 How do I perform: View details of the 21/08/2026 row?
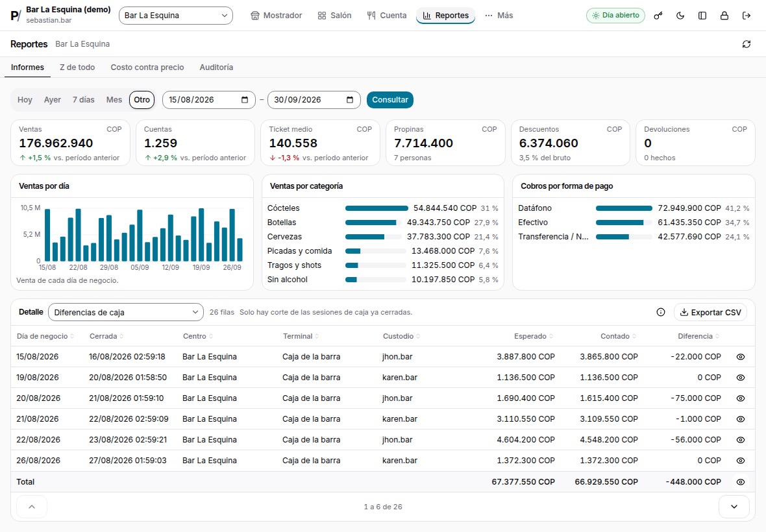(741, 419)
